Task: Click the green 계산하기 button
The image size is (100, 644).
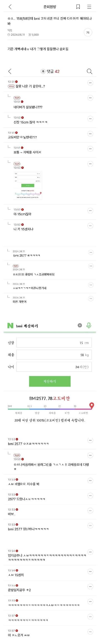Action: [x=50, y=381]
